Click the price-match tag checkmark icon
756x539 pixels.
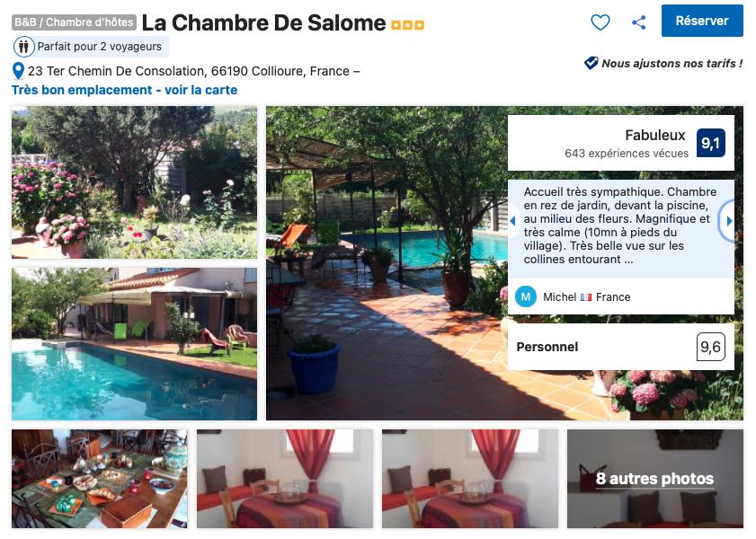(x=591, y=63)
